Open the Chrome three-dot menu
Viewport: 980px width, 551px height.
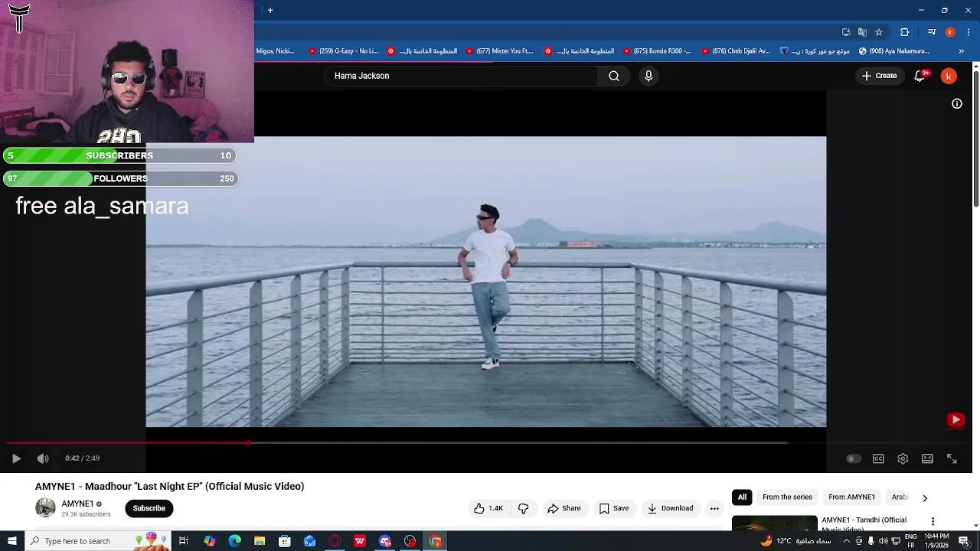969,32
